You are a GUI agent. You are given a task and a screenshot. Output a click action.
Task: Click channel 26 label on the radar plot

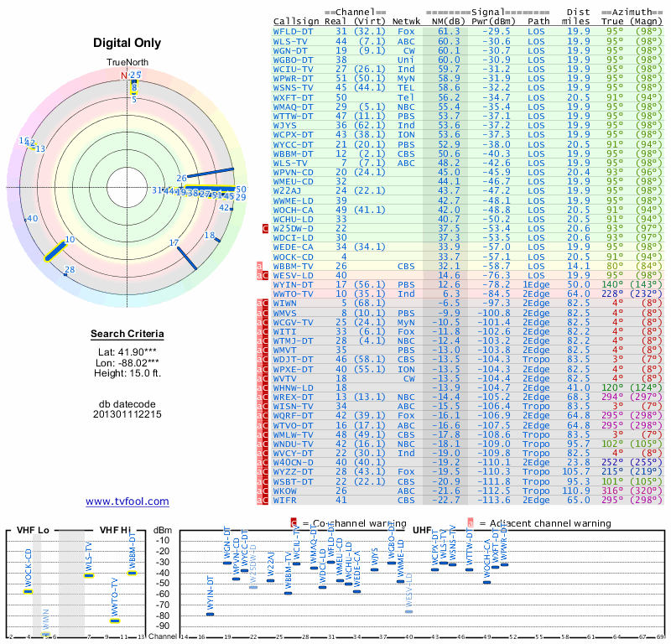tap(181, 178)
